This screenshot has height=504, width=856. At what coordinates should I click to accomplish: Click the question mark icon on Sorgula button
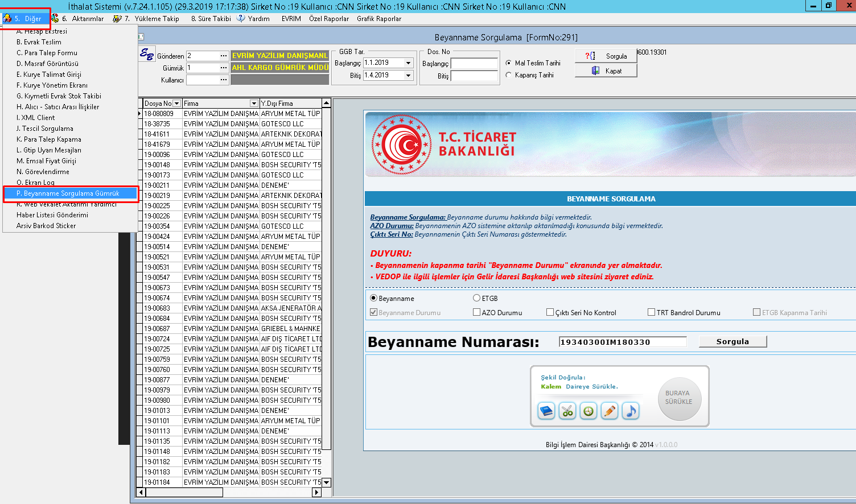(x=590, y=56)
